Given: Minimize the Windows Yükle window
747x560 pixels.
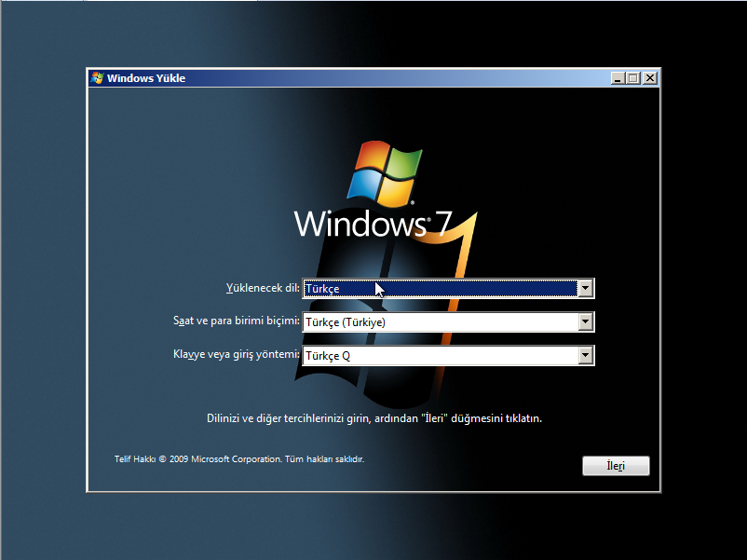Looking at the screenshot, I should (618, 78).
